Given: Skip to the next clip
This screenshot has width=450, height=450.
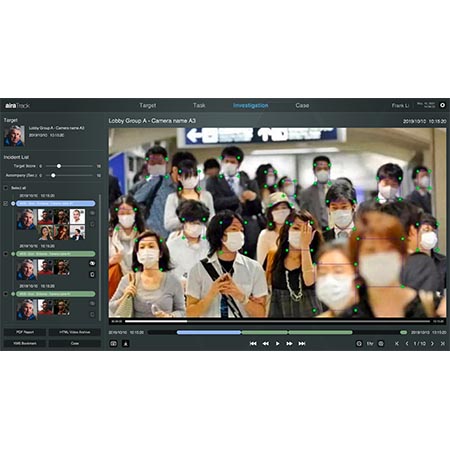Looking at the screenshot, I should pos(302,343).
